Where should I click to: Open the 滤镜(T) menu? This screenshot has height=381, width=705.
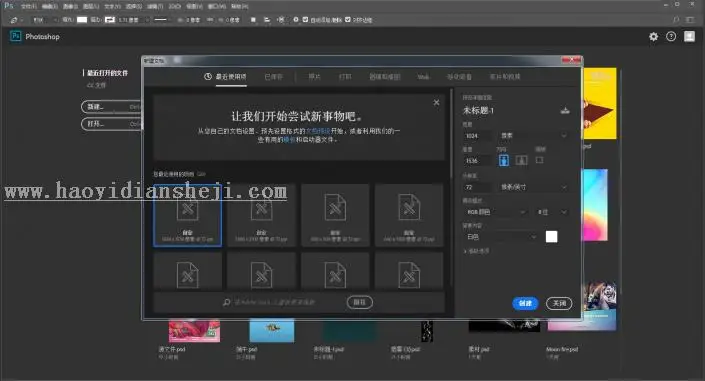[155, 6]
